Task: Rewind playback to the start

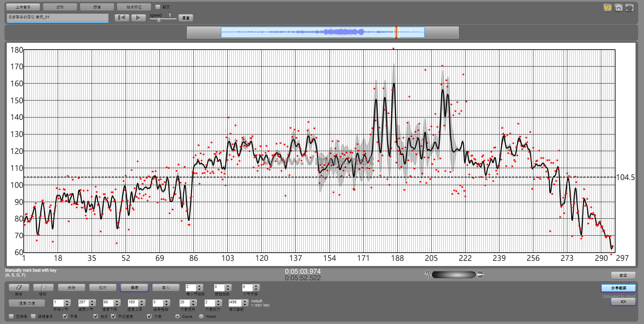Action: pyautogui.click(x=122, y=18)
